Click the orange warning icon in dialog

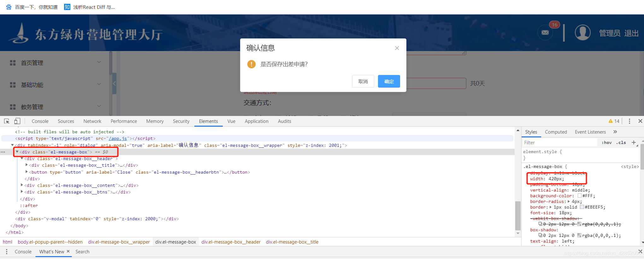point(251,64)
